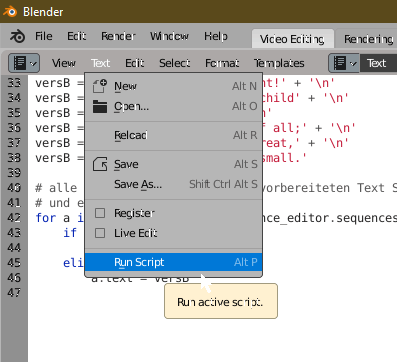Click the New text file icon

tap(100, 86)
